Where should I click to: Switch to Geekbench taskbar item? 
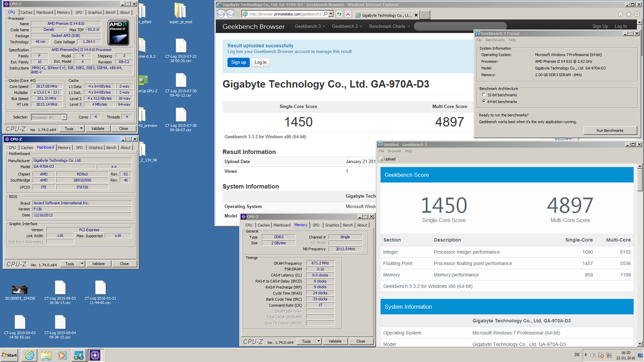[79, 355]
